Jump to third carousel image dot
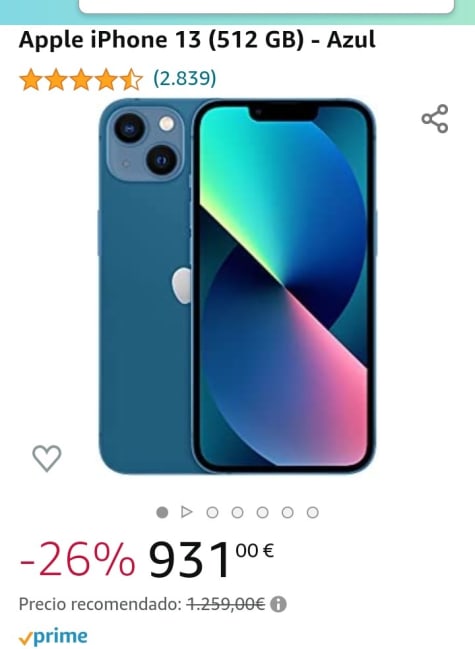Image resolution: width=475 pixels, height=649 pixels. point(212,512)
